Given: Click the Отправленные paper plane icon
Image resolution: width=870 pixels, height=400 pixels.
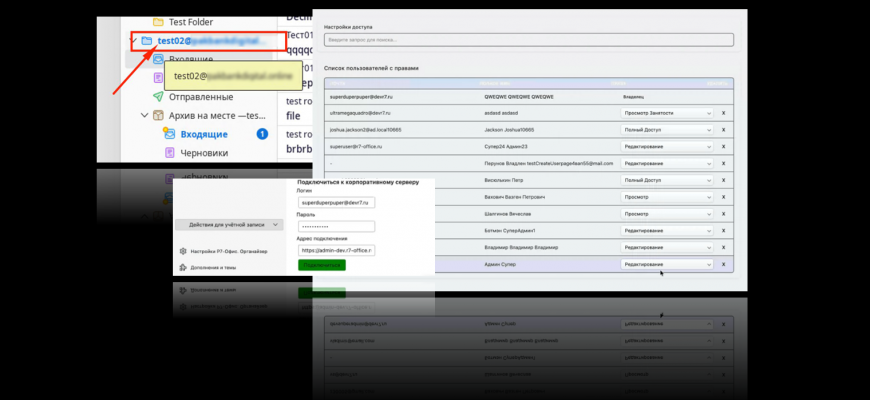Looking at the screenshot, I should click(157, 97).
